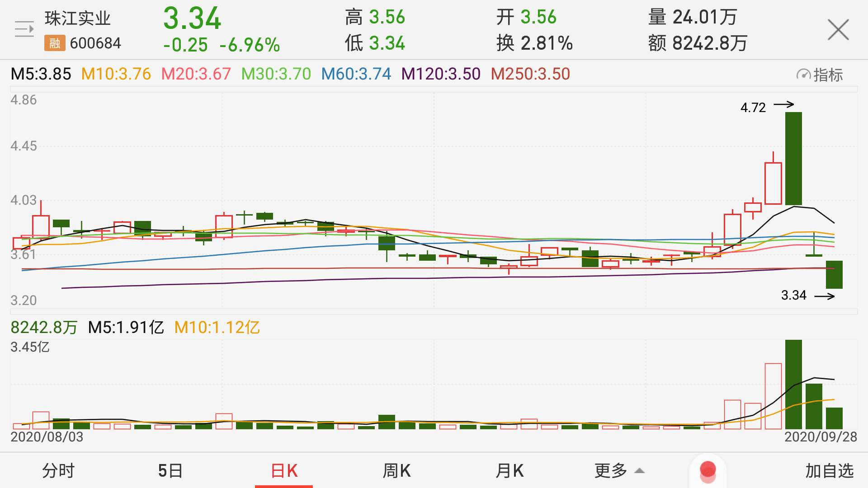Screen dimensions: 868x488
Task: Tap the end date 2020/09/28
Action: 821,437
